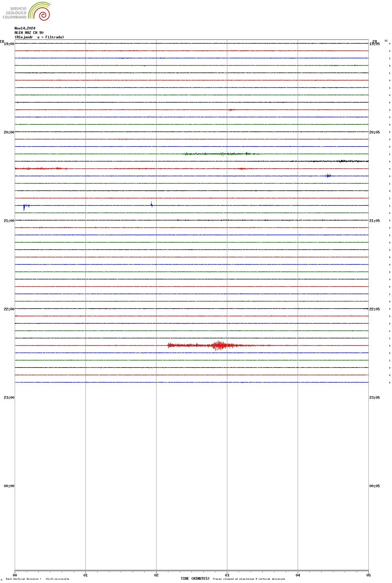Click the blue burst between minutes 04 and 05

click(x=328, y=176)
